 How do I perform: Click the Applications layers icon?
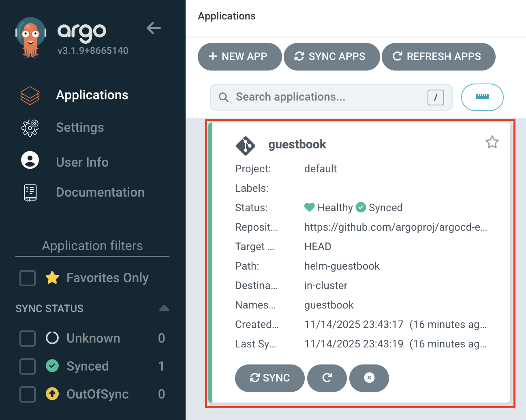point(30,96)
